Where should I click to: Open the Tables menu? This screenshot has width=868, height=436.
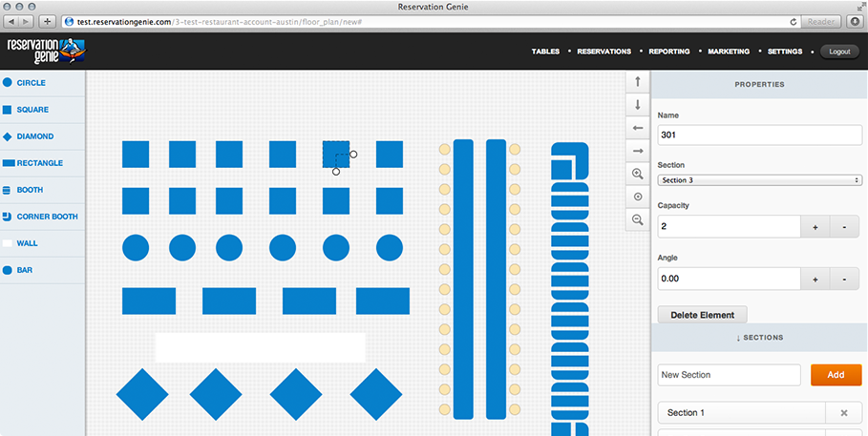545,52
